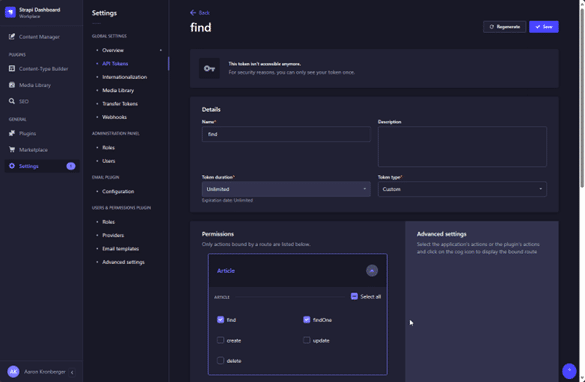585x382 pixels.
Task: Click the Article accordion title
Action: pyautogui.click(x=226, y=270)
